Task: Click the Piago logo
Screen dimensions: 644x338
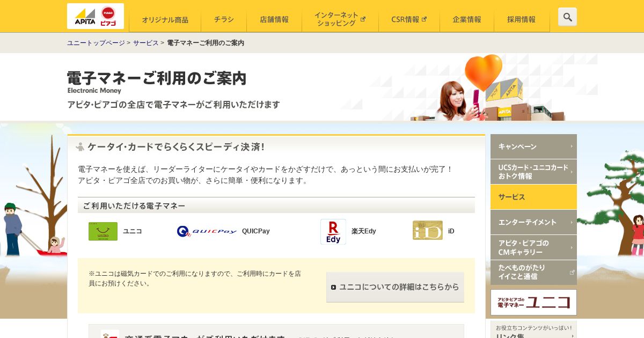Action: pos(108,16)
